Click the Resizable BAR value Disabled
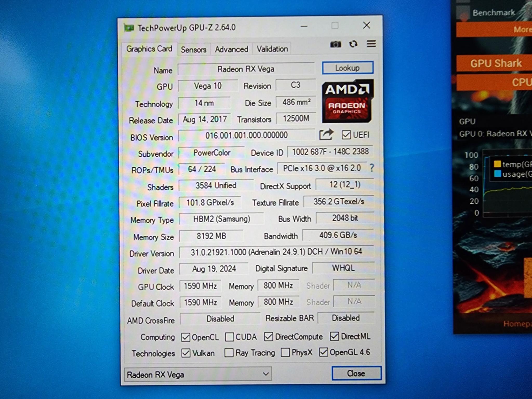Screen dimensions: 532x399 point(346,318)
